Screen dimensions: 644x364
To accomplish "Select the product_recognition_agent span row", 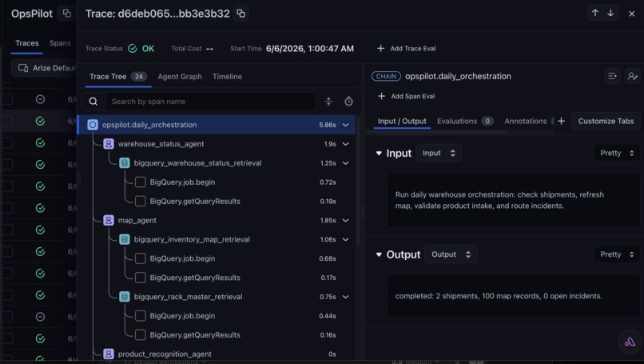I will click(217, 354).
